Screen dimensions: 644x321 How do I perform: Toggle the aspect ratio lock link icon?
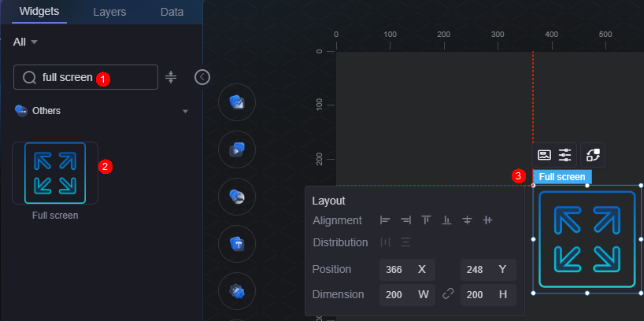point(448,294)
